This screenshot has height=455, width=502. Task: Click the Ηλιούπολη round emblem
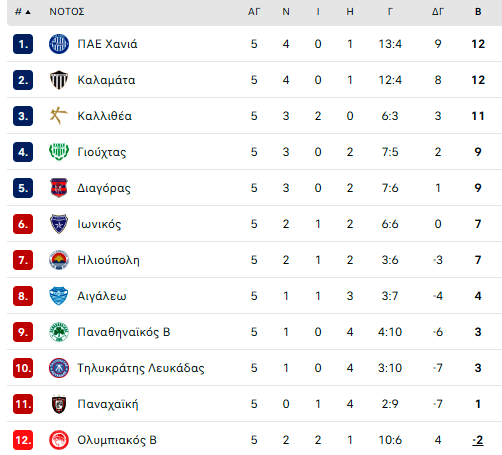59,260
